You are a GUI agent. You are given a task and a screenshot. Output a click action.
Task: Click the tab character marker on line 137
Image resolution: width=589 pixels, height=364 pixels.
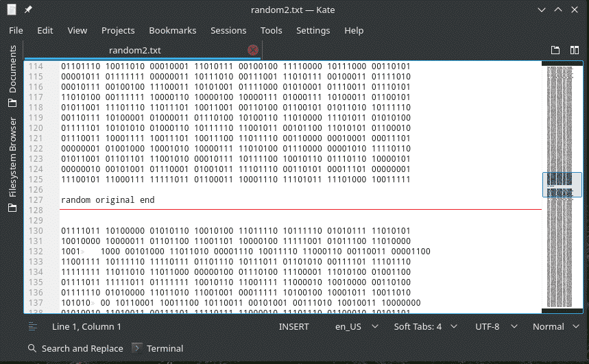[93, 303]
